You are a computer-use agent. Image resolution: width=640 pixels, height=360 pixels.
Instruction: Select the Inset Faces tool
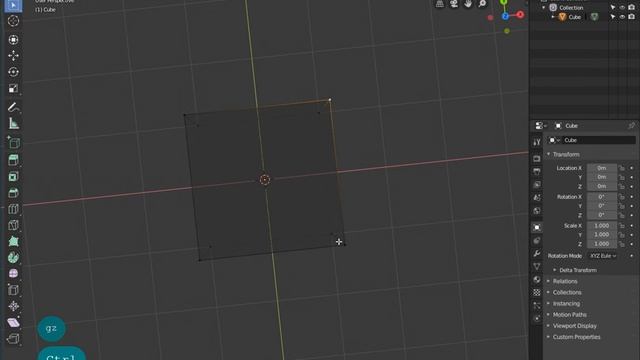coord(13,176)
